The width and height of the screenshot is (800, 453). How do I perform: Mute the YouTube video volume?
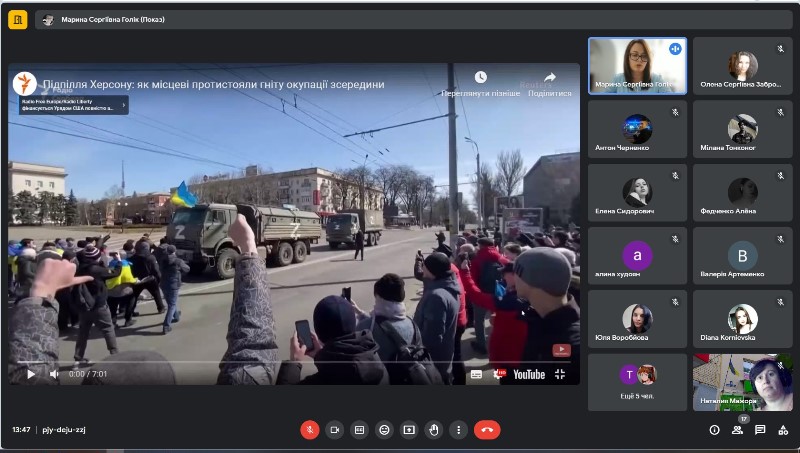coord(54,374)
